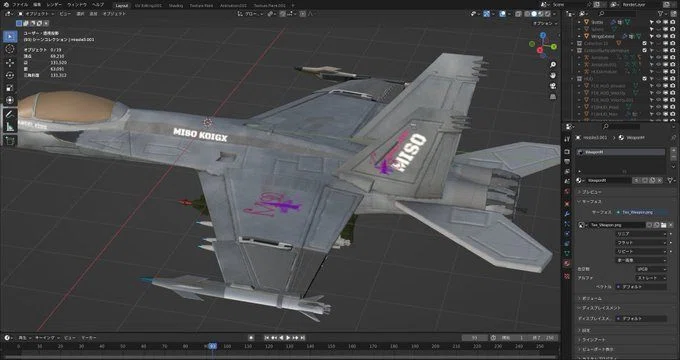This screenshot has width=680, height=360.
Task: Select the Scale tool
Action: (10, 88)
